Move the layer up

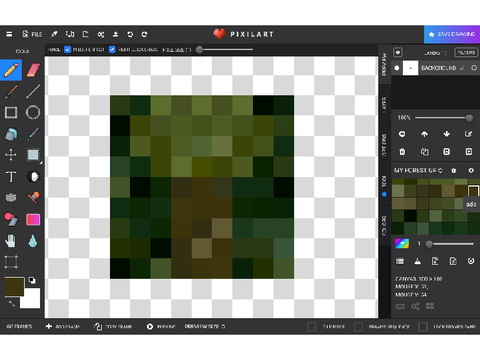point(424,134)
